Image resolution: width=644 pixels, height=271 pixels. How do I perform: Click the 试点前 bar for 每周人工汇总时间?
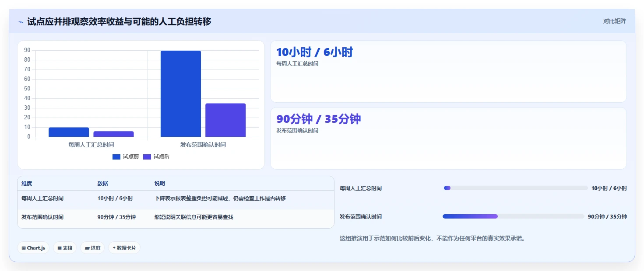(69, 132)
